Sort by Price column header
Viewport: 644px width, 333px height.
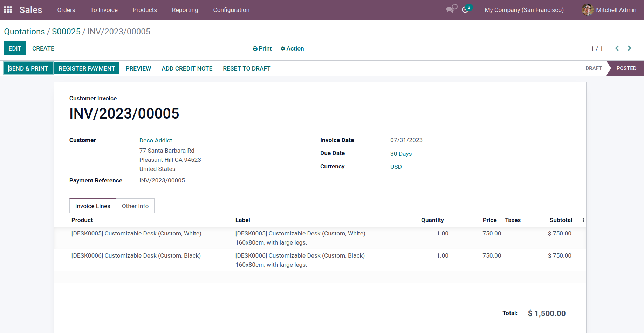(x=489, y=220)
